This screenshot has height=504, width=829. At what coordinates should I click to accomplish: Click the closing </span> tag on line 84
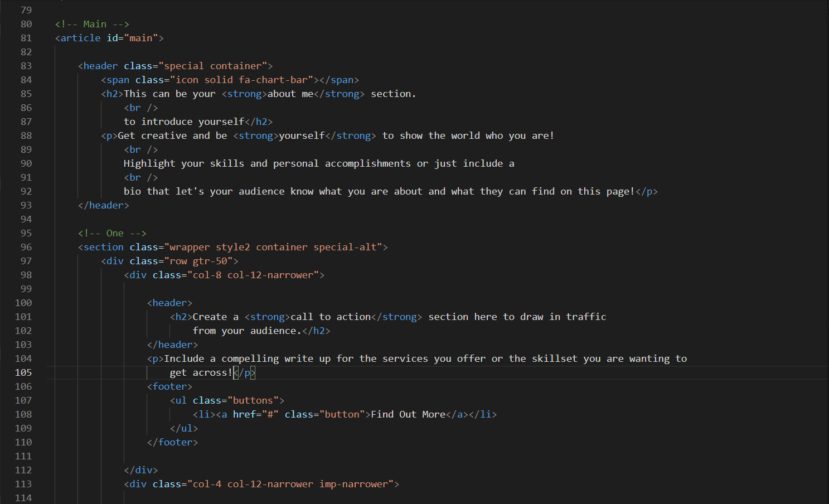(339, 80)
